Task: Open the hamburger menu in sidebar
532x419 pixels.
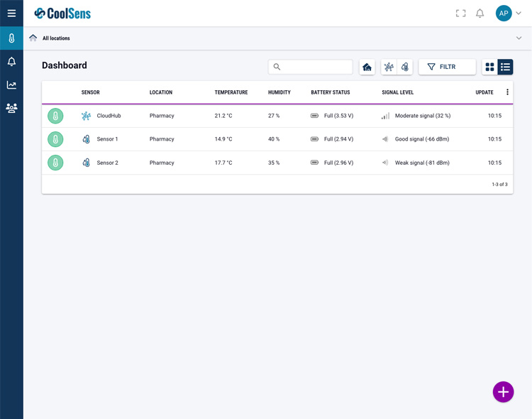Action: [11, 13]
